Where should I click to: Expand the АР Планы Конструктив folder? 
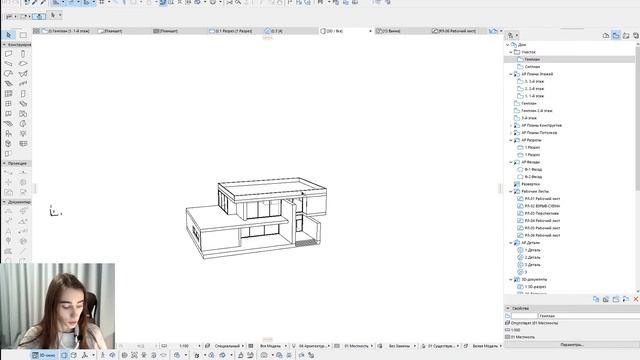coord(511,125)
